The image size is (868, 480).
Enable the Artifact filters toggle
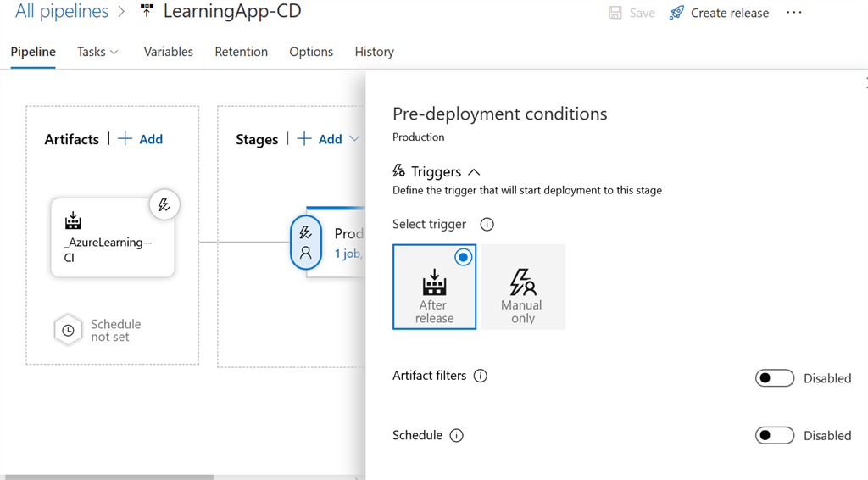click(x=775, y=378)
